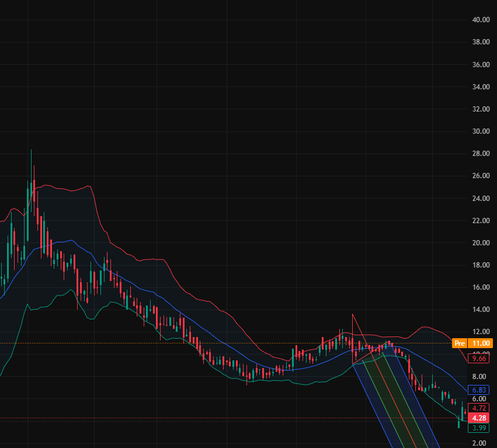Select the 38.00 price axis label

click(481, 42)
